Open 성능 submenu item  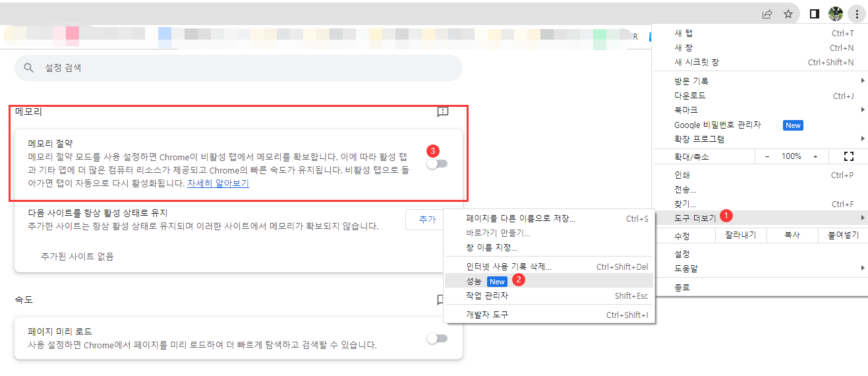[549, 281]
